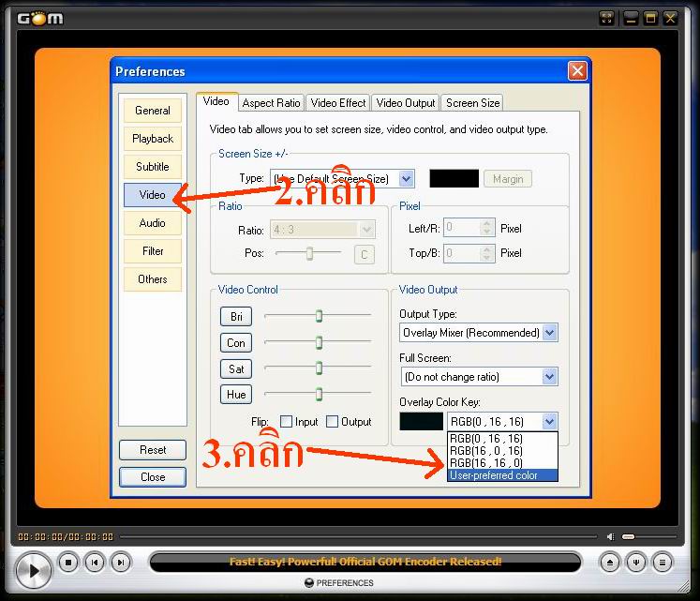Click the brightness slider handle
The width and height of the screenshot is (700, 601).
319,316
